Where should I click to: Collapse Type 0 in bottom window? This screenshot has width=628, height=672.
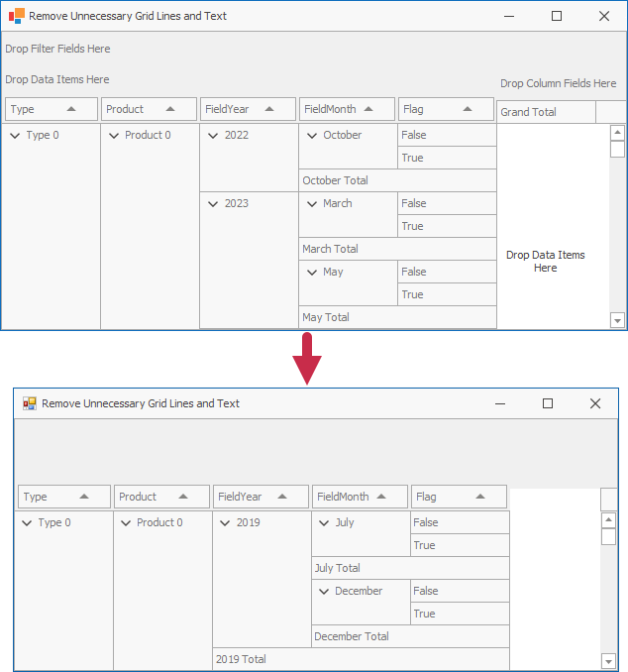pos(27,523)
